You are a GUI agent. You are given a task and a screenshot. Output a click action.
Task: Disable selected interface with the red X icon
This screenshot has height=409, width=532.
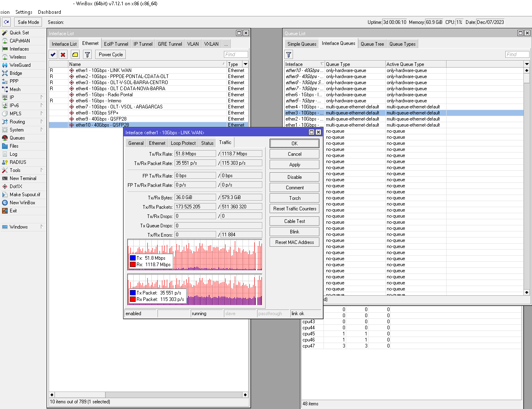point(63,55)
